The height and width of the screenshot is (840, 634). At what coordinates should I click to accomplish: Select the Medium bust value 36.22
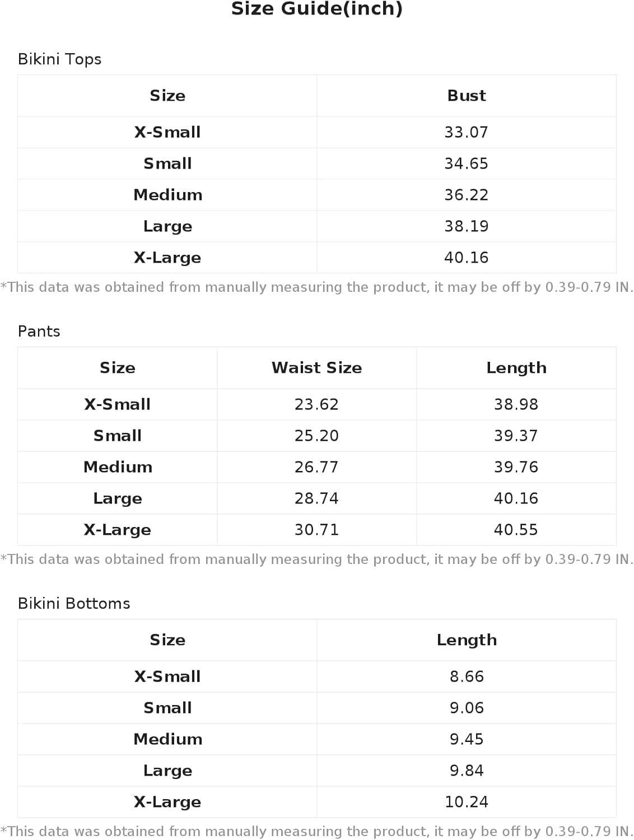pyautogui.click(x=466, y=195)
